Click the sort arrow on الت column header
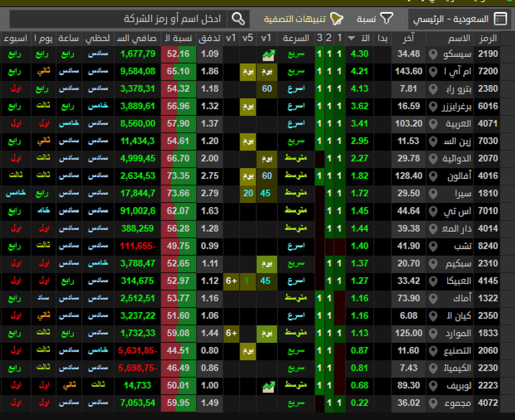The width and height of the screenshot is (515, 420). [x=351, y=39]
